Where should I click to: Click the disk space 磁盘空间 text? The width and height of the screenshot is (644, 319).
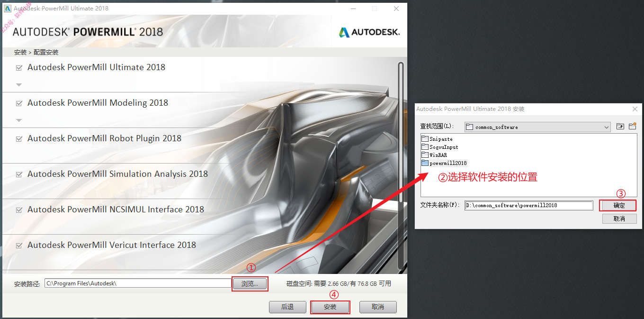click(339, 283)
